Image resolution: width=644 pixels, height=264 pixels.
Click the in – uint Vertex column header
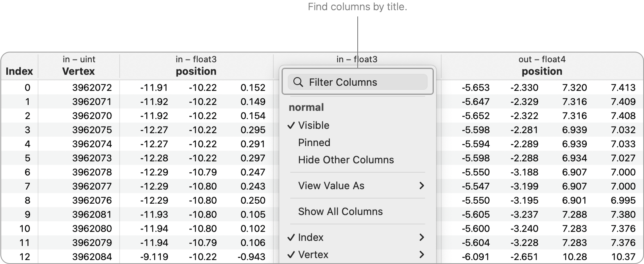click(x=78, y=66)
